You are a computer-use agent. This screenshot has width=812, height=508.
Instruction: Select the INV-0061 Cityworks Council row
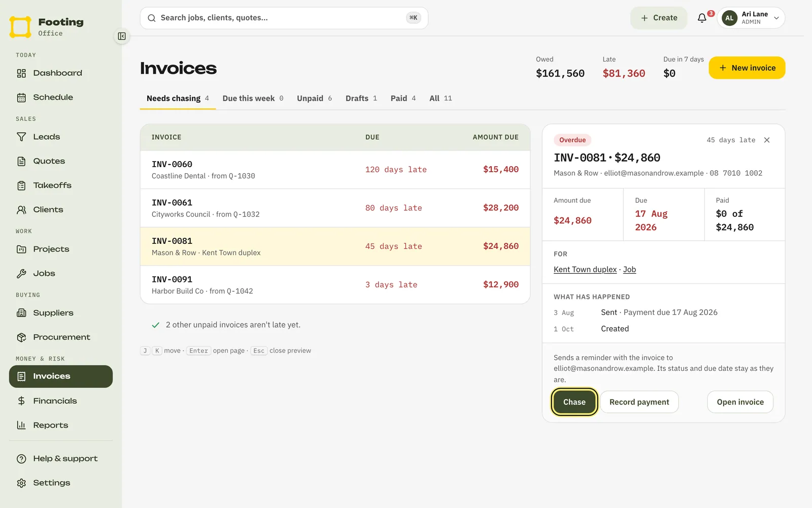335,208
